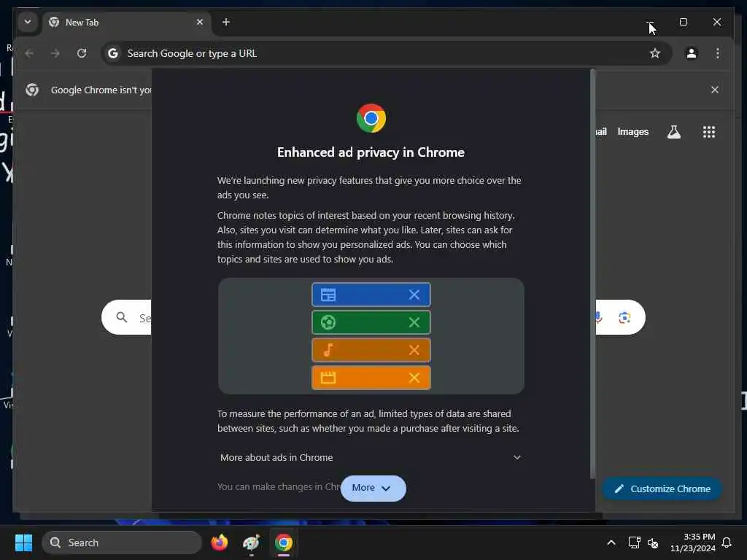Click Google Lens camera search icon

624,318
